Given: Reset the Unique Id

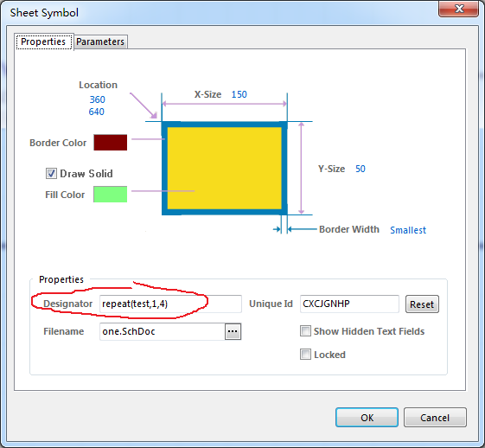Looking at the screenshot, I should coord(422,304).
